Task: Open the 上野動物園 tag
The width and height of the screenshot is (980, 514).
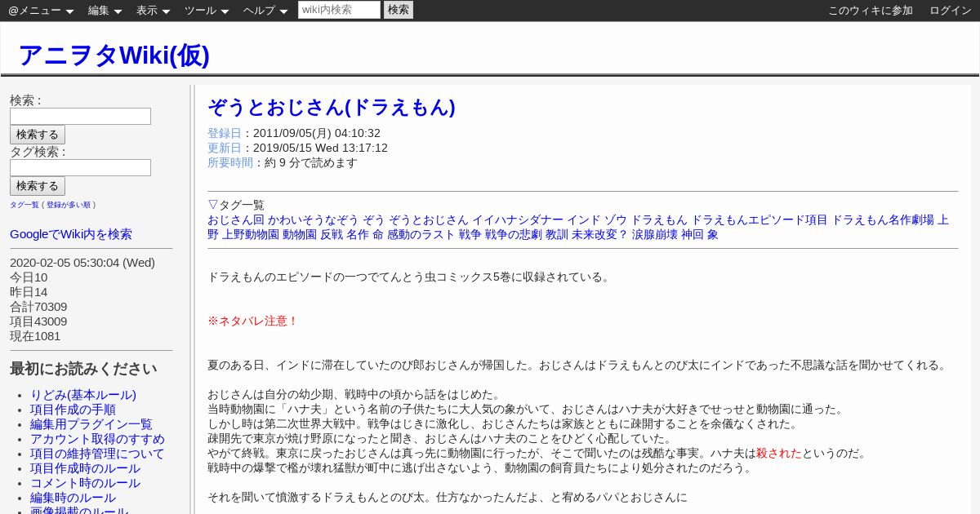Action: click(x=251, y=234)
